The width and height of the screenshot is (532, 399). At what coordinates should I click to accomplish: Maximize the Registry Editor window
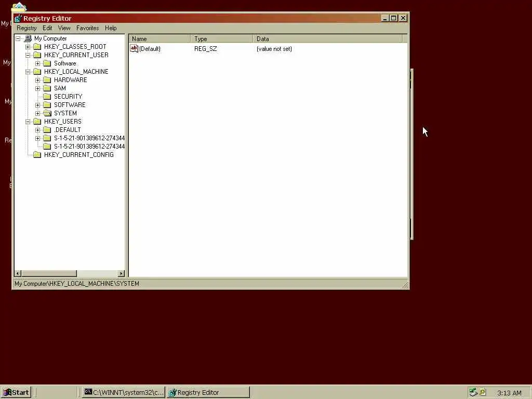click(x=394, y=18)
